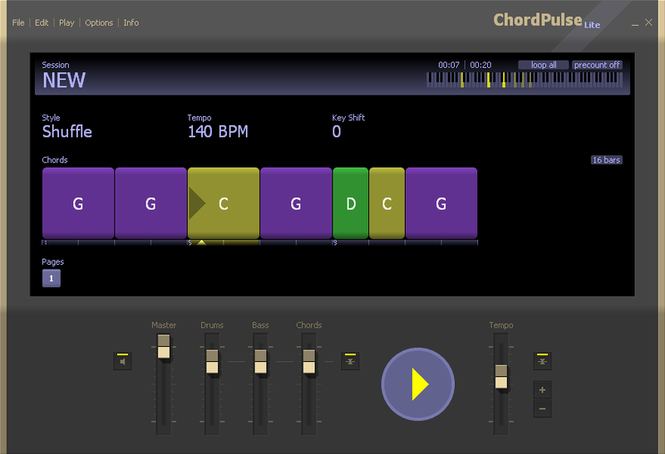Open the Shuffle style selector
665x454 pixels.
click(x=67, y=131)
